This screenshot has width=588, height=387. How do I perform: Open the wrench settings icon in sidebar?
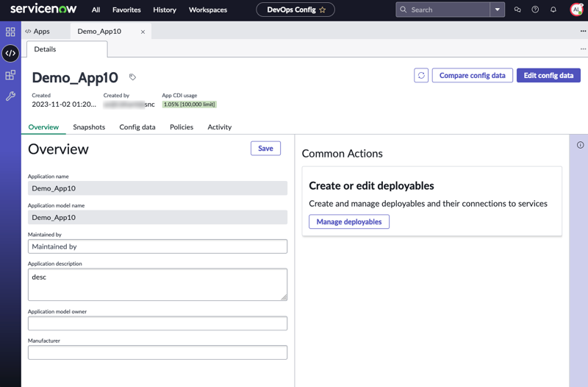pyautogui.click(x=10, y=96)
